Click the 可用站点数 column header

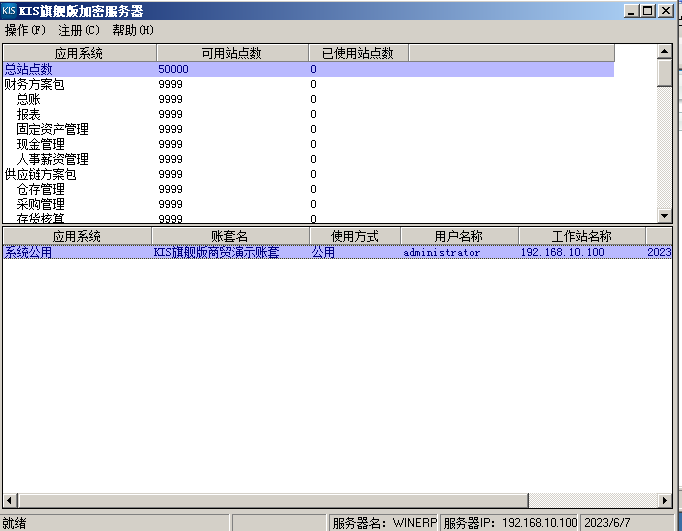pyautogui.click(x=232, y=53)
